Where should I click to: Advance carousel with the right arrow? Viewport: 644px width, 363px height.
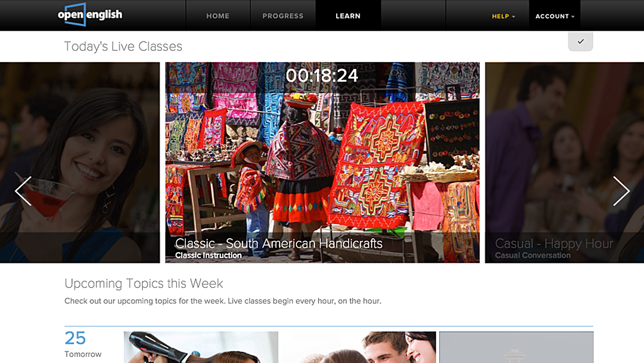[621, 191]
